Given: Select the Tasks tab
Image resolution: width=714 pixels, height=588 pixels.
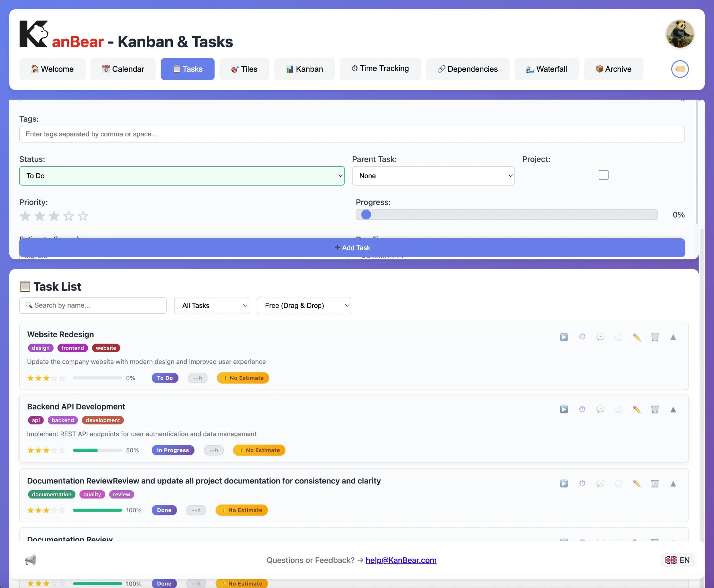Looking at the screenshot, I should pos(187,69).
